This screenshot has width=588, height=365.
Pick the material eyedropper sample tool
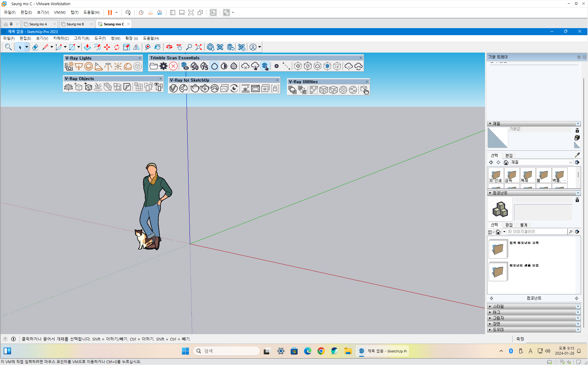[577, 155]
